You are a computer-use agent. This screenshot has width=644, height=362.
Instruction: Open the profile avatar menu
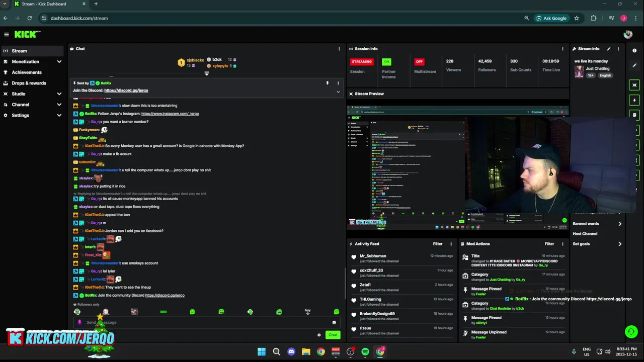pos(628,34)
